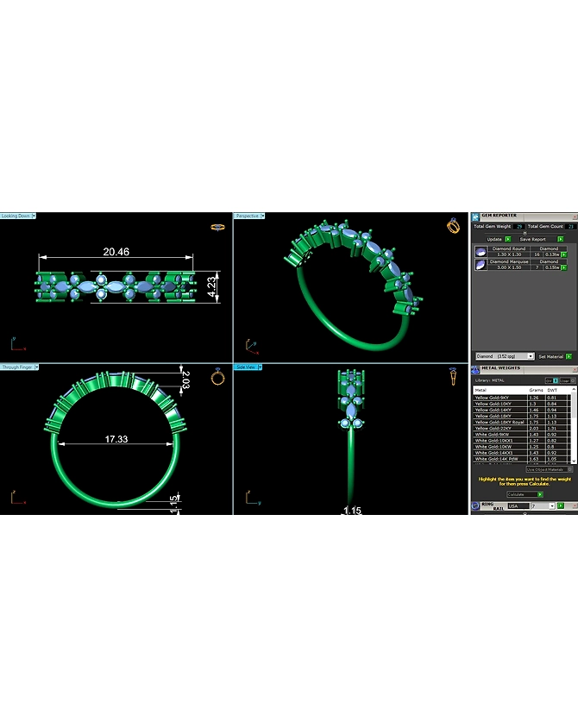Click the Diamond Marquise gem thumbnail
Screen dimensions: 578x728
(x=481, y=265)
